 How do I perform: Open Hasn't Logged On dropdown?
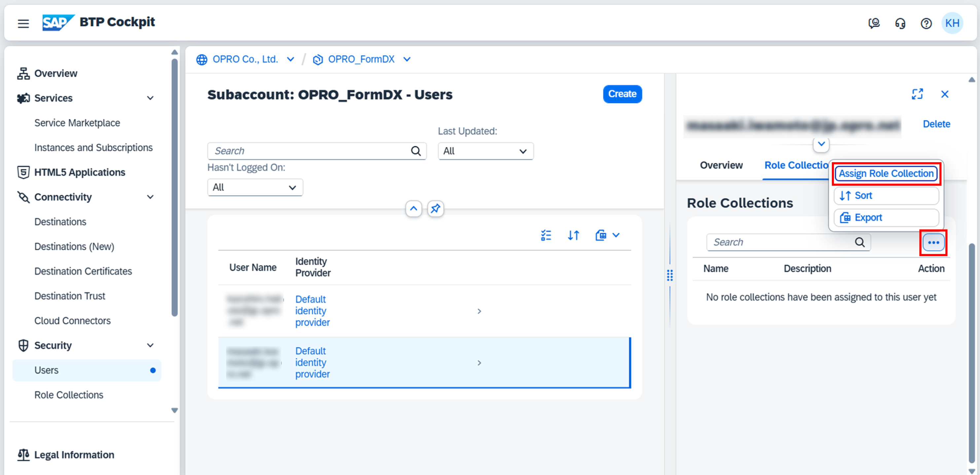pyautogui.click(x=255, y=187)
